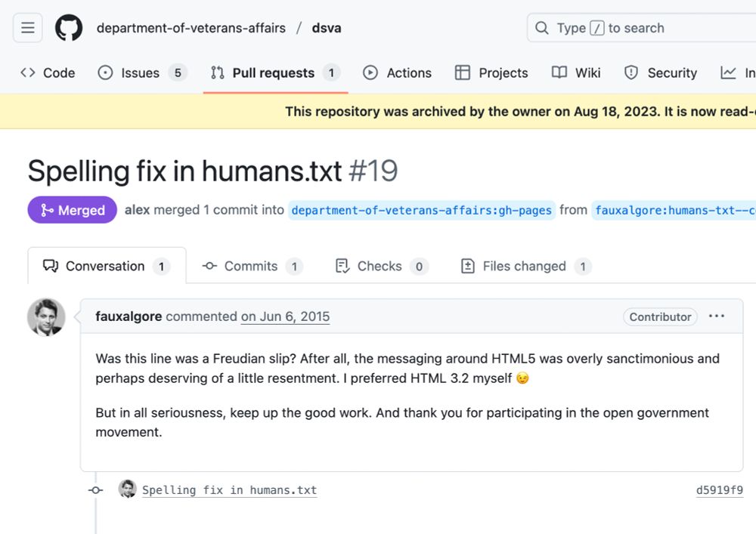Click the Security shield icon
Image resolution: width=756 pixels, height=534 pixels.
[631, 73]
